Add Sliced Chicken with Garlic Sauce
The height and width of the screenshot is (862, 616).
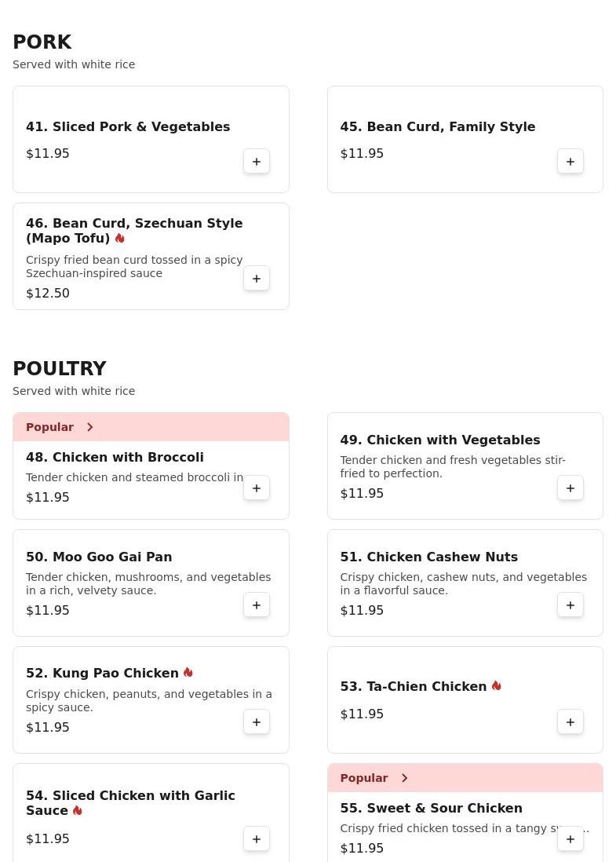[x=257, y=839]
